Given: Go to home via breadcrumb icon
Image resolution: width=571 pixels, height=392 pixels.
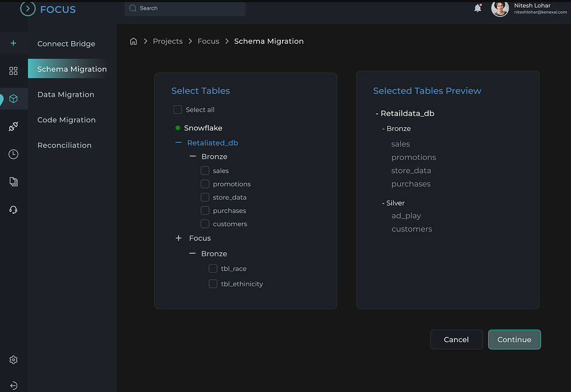Looking at the screenshot, I should click(x=134, y=41).
